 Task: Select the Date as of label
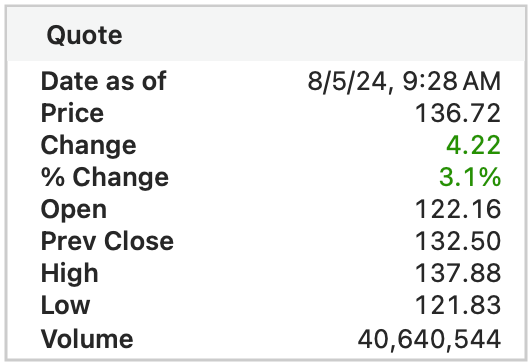pyautogui.click(x=103, y=81)
